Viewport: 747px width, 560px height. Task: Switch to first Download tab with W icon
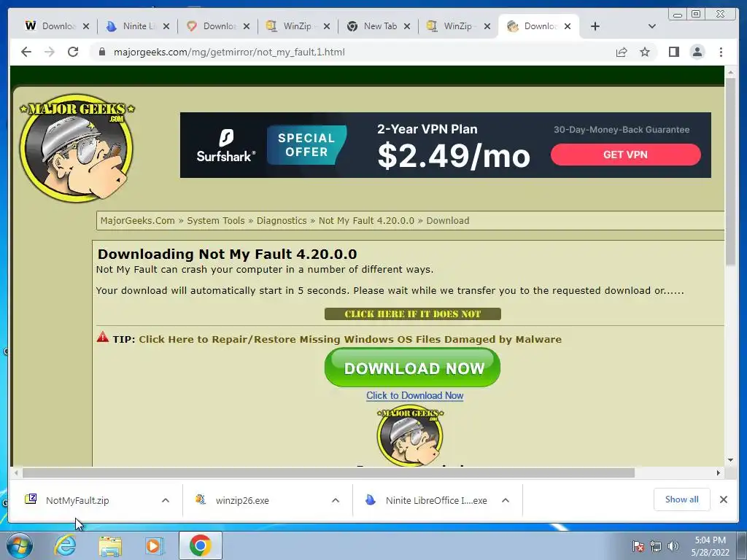pyautogui.click(x=50, y=26)
